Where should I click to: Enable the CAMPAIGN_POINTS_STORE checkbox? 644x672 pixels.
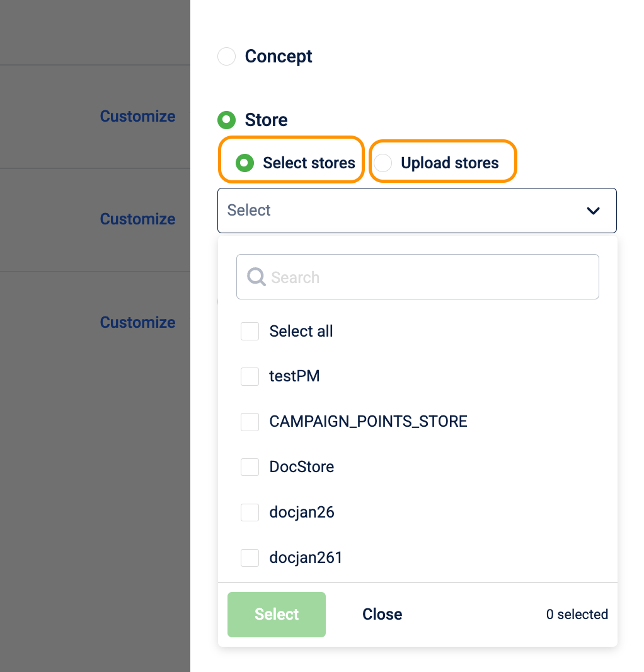pyautogui.click(x=250, y=422)
